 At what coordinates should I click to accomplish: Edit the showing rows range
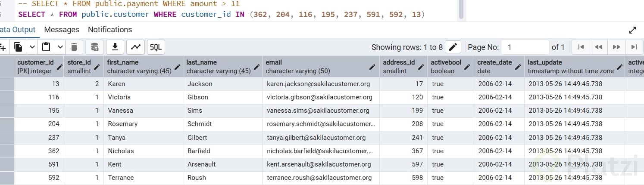453,47
